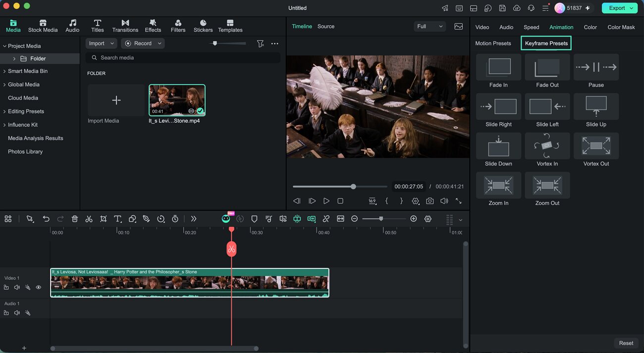The width and height of the screenshot is (644, 353).
Task: Select the It_s Levi...Stone.mp4 thumbnail
Action: coord(177,100)
